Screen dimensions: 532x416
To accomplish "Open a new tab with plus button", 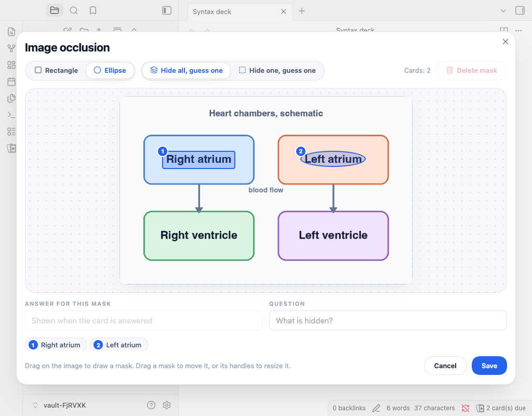I will [302, 11].
